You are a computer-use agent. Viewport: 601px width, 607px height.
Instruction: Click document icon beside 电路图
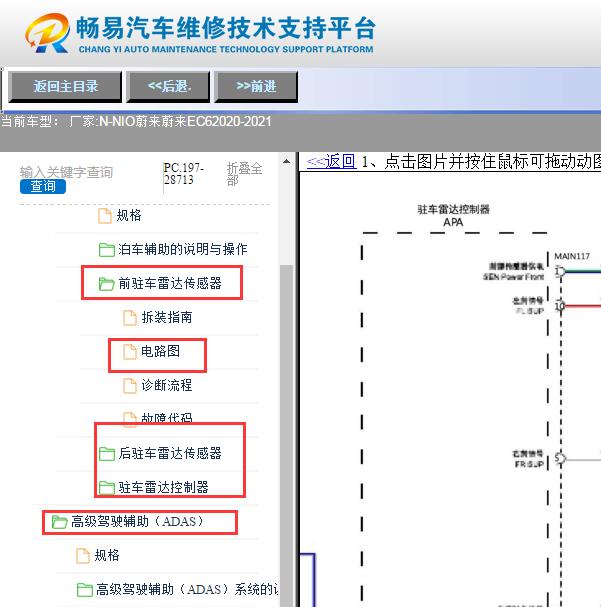click(x=130, y=352)
